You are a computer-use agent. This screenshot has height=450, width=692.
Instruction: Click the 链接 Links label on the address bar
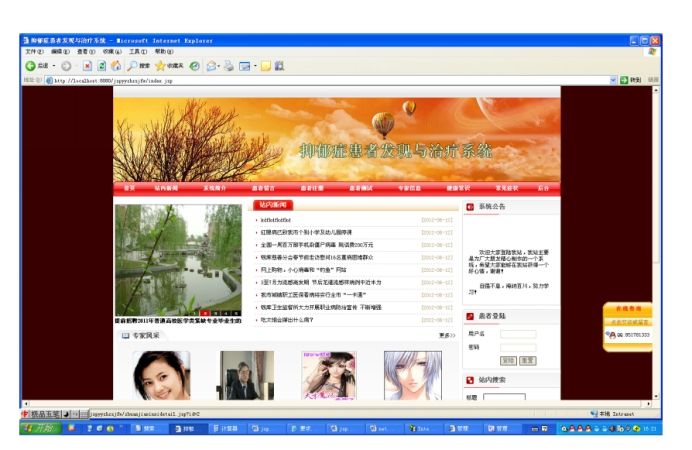point(653,80)
